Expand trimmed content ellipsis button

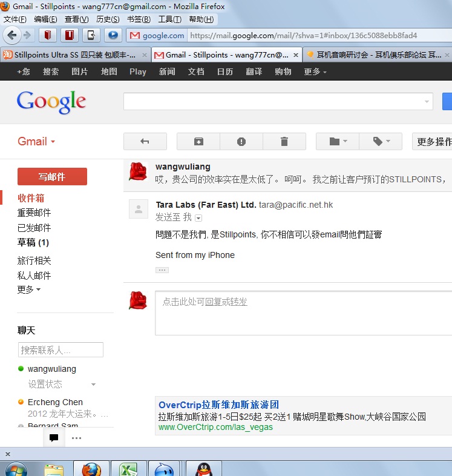162,270
